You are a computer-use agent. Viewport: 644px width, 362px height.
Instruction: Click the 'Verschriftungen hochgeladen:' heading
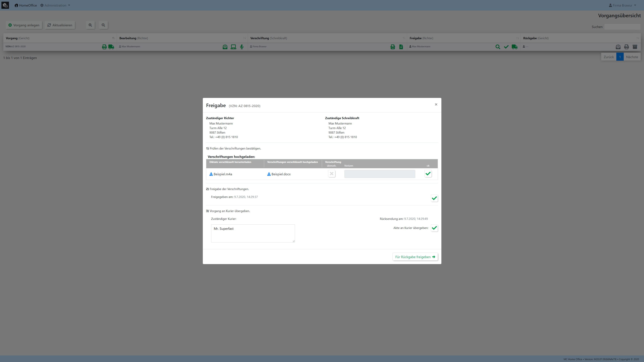click(231, 157)
